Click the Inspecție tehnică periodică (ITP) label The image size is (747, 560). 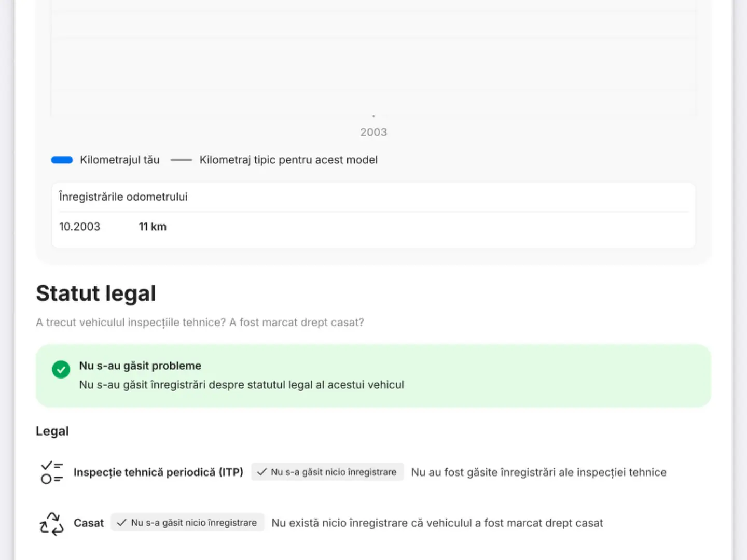point(158,472)
